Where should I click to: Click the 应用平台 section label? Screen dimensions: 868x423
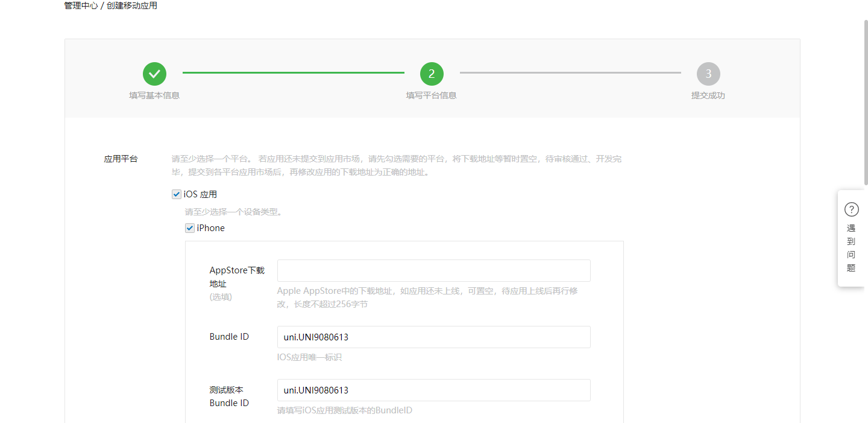(121, 159)
